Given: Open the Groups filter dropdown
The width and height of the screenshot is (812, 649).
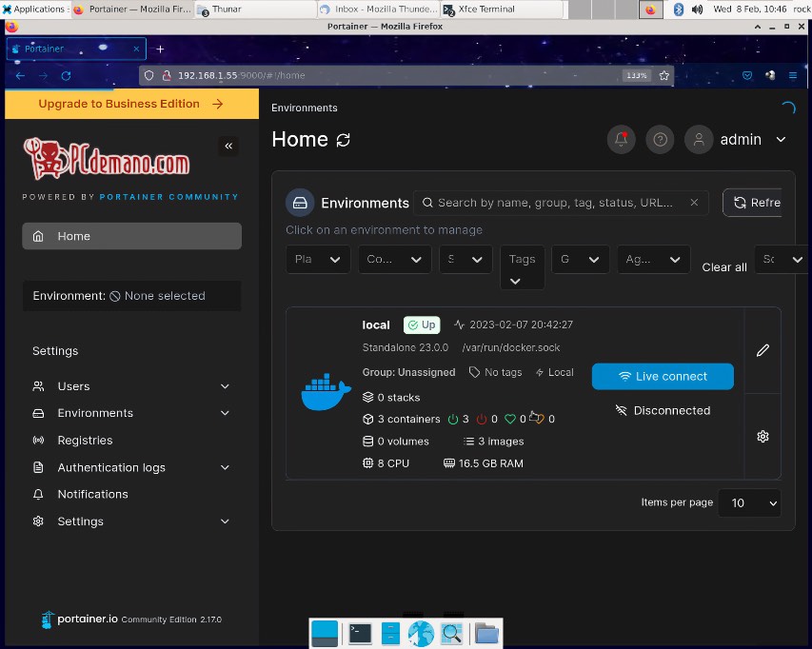Looking at the screenshot, I should point(581,259).
